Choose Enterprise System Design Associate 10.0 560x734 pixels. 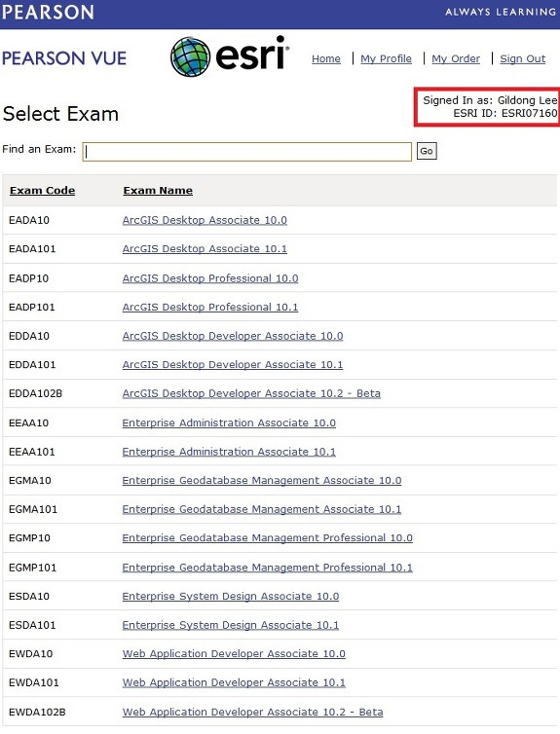(x=231, y=596)
